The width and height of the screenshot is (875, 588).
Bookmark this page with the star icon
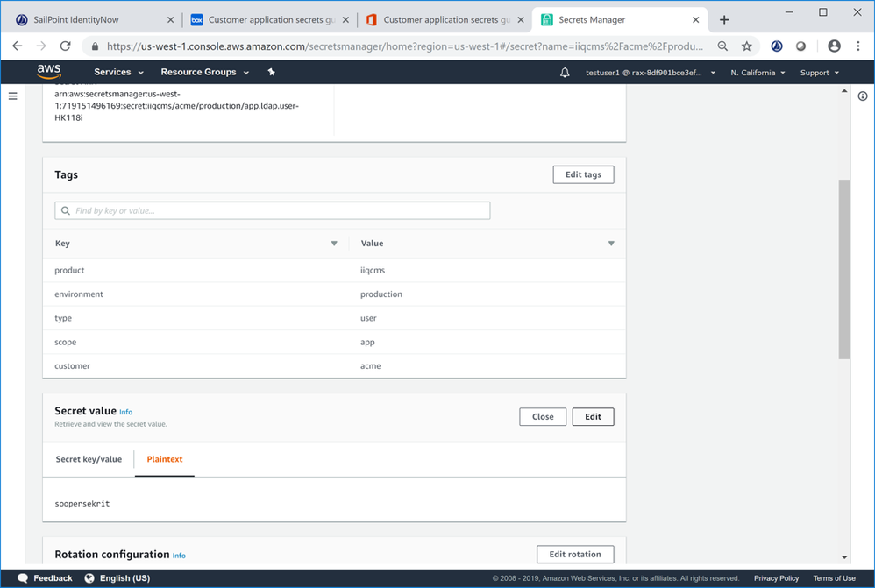[x=747, y=46]
